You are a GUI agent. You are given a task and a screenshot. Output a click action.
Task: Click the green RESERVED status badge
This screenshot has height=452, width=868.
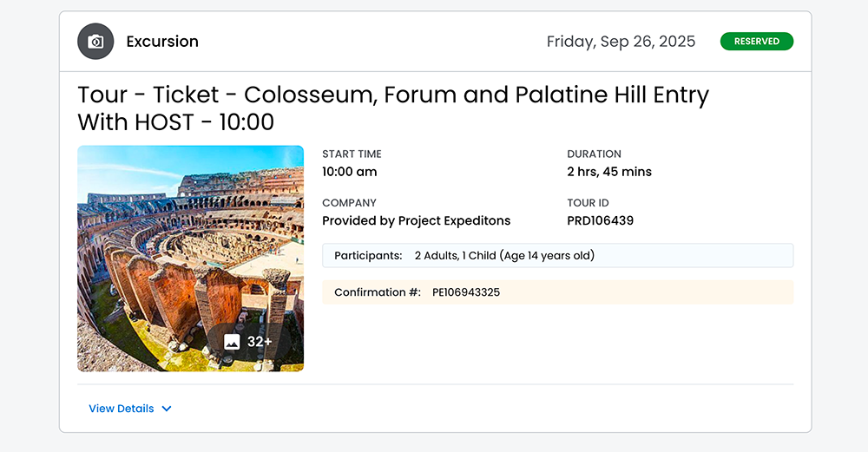coord(756,42)
